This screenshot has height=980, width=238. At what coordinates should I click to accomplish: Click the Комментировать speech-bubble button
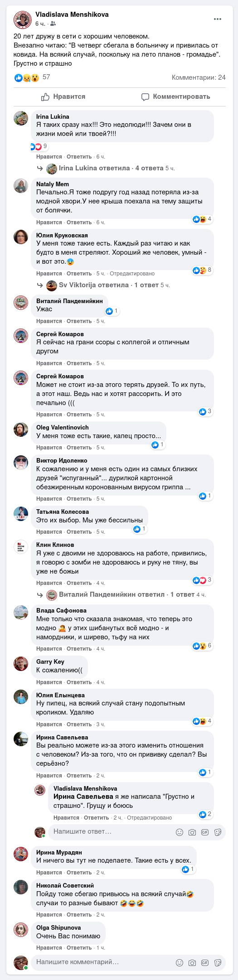pos(175,97)
